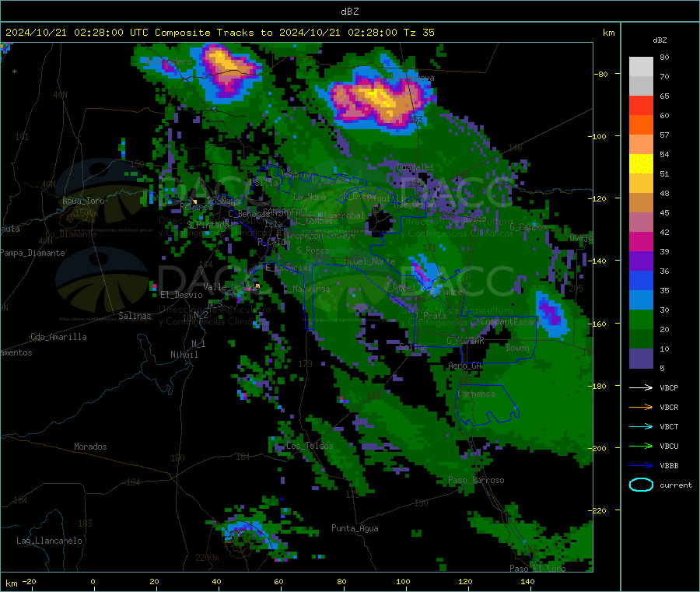Click the 'G_Campos' place label

pyautogui.click(x=529, y=227)
